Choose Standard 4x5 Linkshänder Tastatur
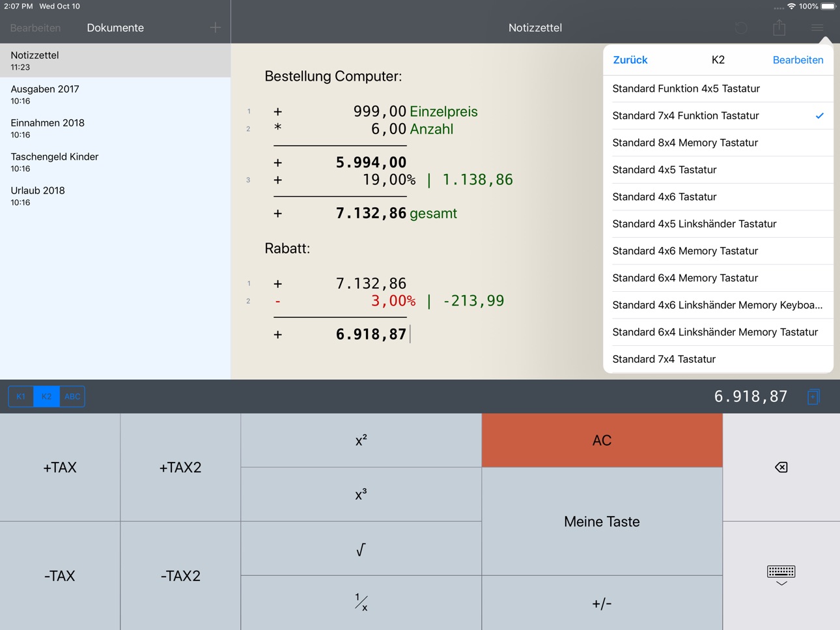840x630 pixels. (718, 223)
